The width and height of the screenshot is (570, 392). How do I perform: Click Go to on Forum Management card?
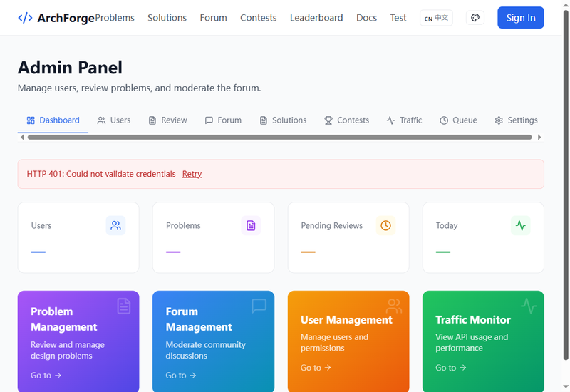[x=181, y=376]
